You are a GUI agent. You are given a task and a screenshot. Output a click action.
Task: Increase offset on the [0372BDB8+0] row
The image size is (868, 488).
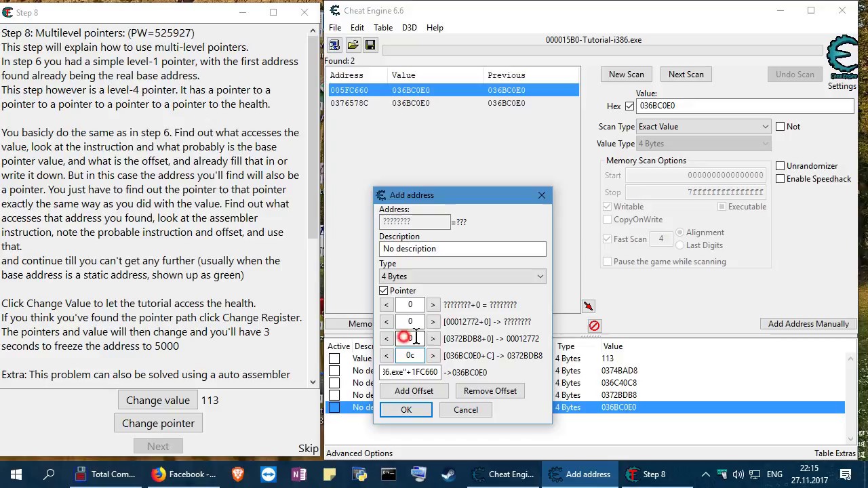click(x=433, y=339)
